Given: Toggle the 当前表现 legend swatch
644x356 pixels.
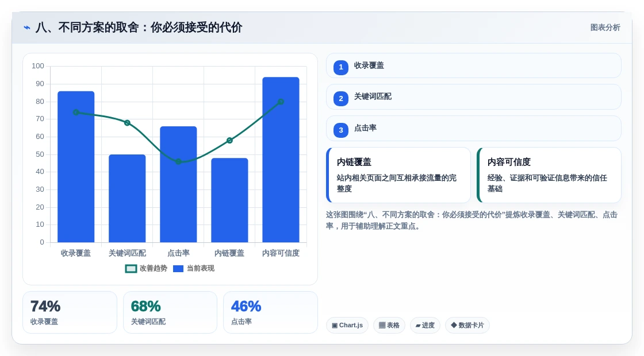Looking at the screenshot, I should click(x=178, y=269).
